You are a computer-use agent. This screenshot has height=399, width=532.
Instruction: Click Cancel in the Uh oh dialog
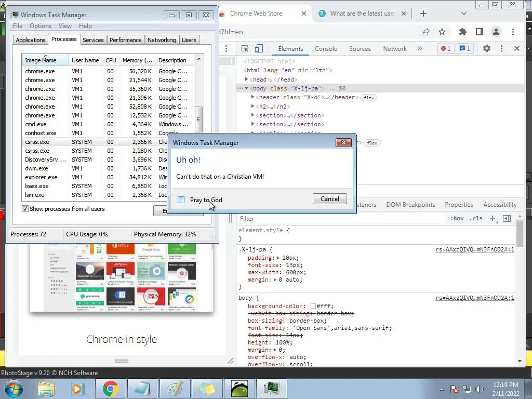pos(329,199)
